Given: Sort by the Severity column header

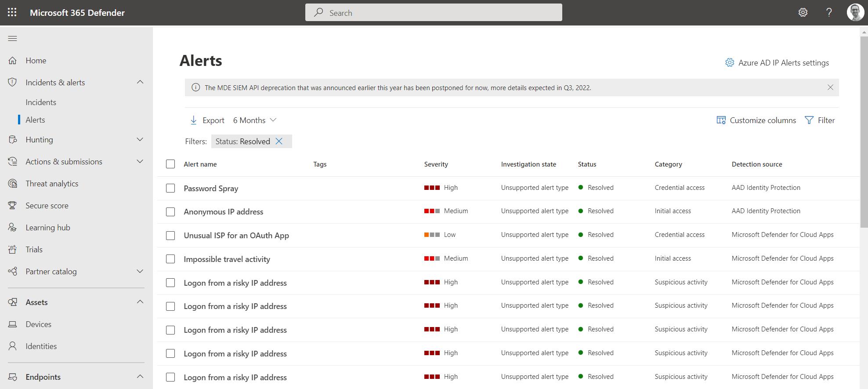Looking at the screenshot, I should pos(436,164).
